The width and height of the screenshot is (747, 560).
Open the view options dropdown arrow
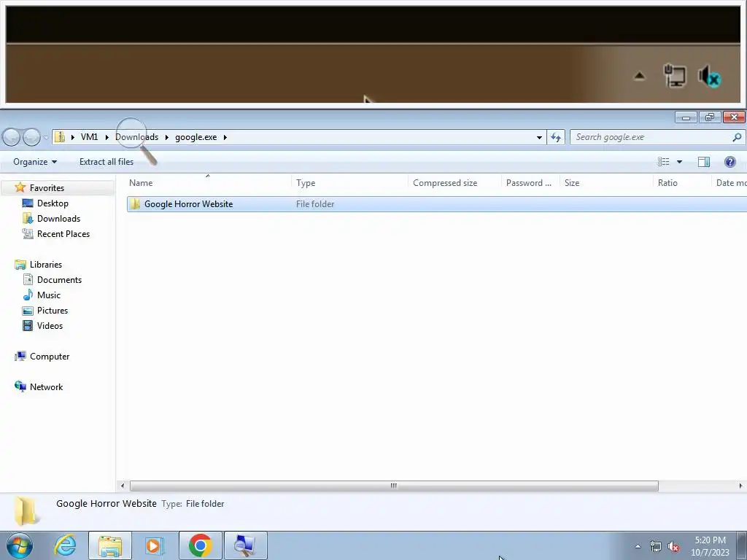679,162
